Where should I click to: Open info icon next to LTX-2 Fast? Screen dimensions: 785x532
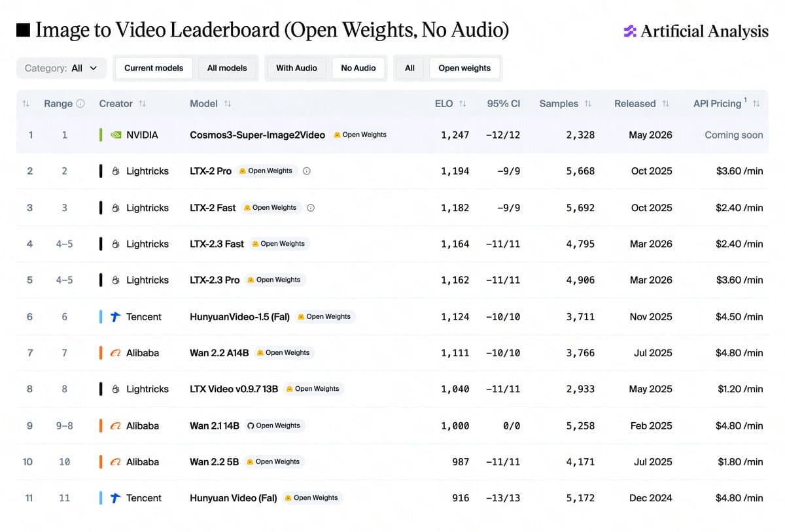311,208
